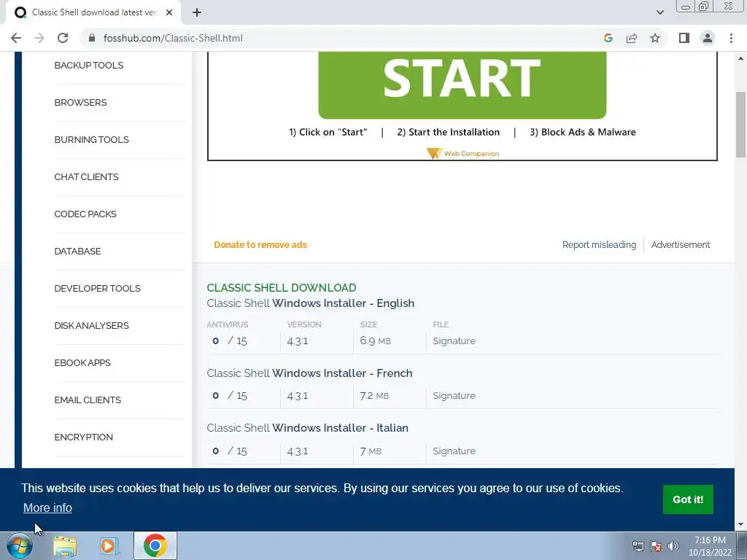The image size is (747, 560).
Task: Click the browser Forward arrow
Action: click(39, 38)
